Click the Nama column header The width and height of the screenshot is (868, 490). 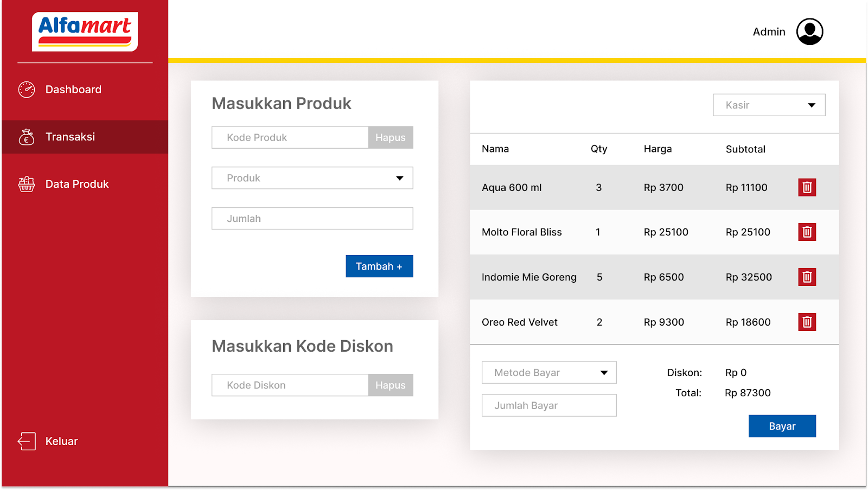[x=495, y=149]
